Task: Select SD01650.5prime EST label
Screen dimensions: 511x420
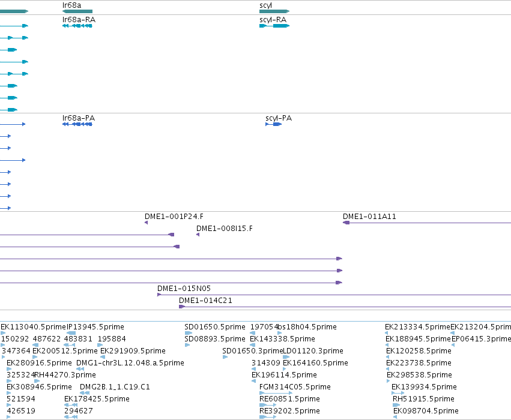Action: click(x=215, y=326)
